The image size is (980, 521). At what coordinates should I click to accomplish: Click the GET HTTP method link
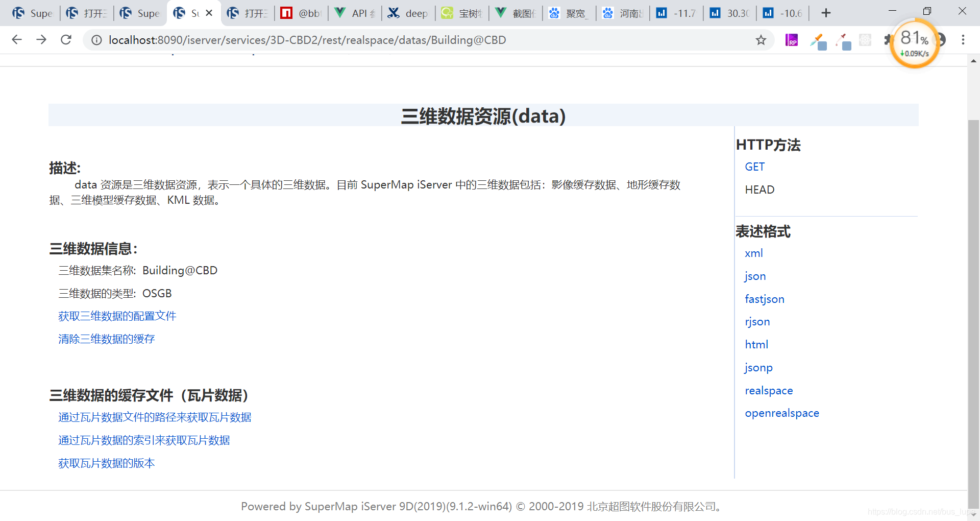pos(754,167)
